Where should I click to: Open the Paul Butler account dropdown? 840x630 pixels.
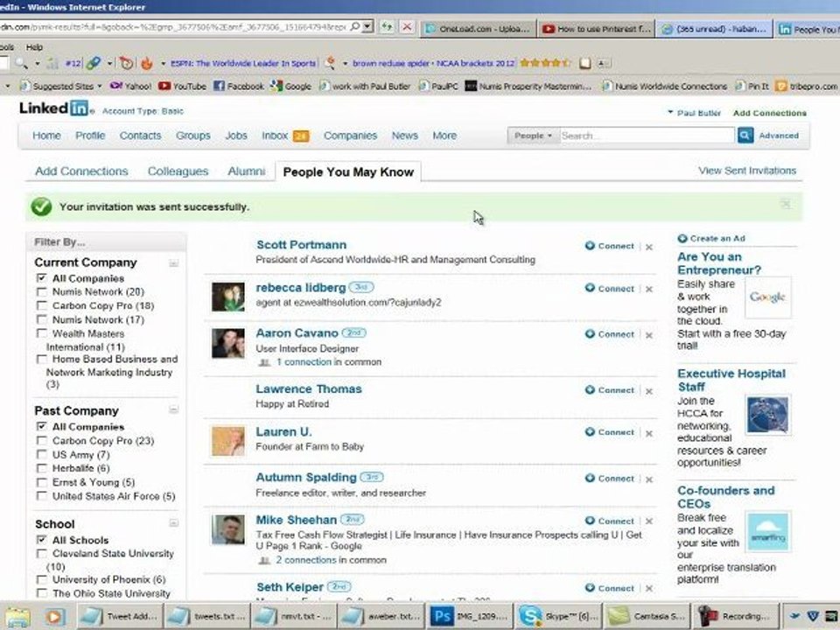[x=694, y=113]
